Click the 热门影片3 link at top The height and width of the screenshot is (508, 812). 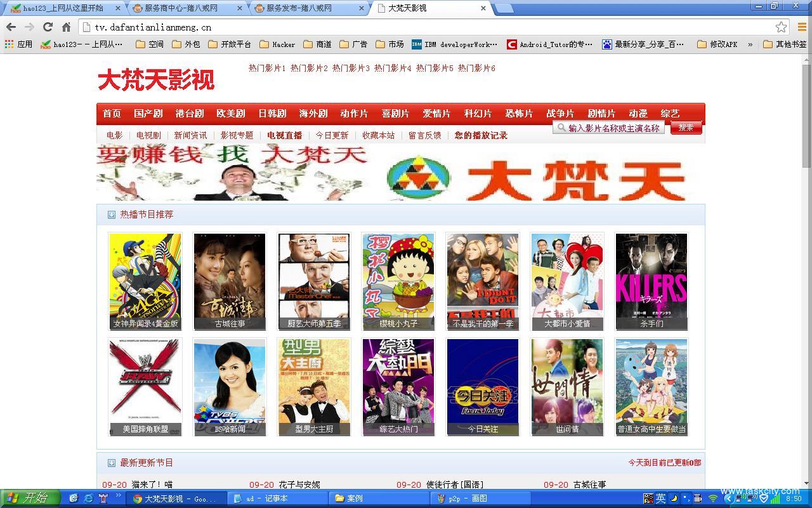[x=351, y=68]
